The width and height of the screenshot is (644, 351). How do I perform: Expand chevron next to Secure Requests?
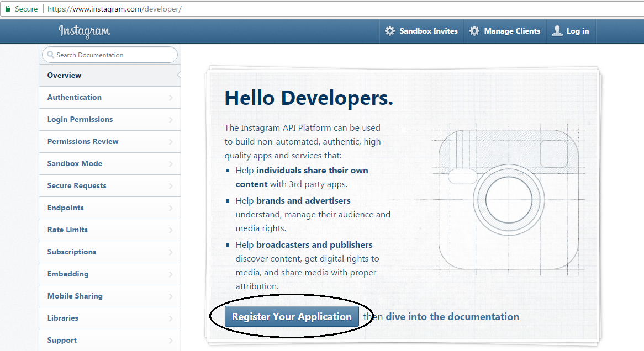click(x=171, y=186)
